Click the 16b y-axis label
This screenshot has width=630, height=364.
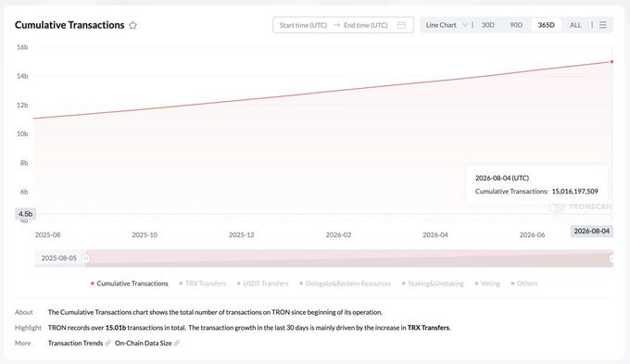pos(22,47)
